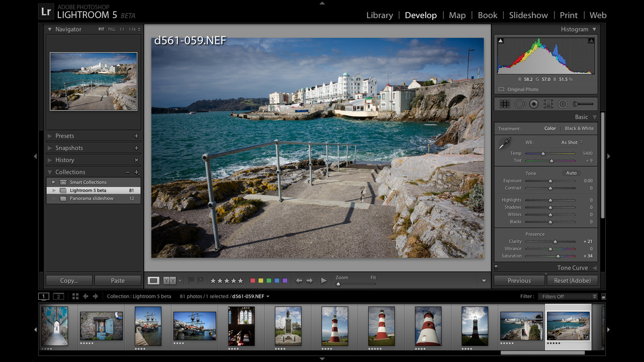Select the Crop Overlay tool
The image size is (644, 362).
coord(505,104)
